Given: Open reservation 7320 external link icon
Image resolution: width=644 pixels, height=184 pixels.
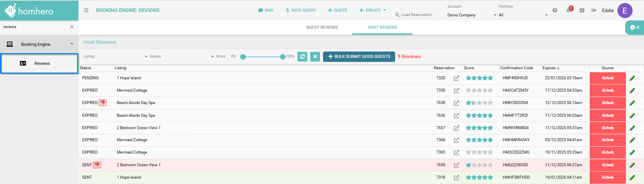Looking at the screenshot, I should tap(456, 78).
